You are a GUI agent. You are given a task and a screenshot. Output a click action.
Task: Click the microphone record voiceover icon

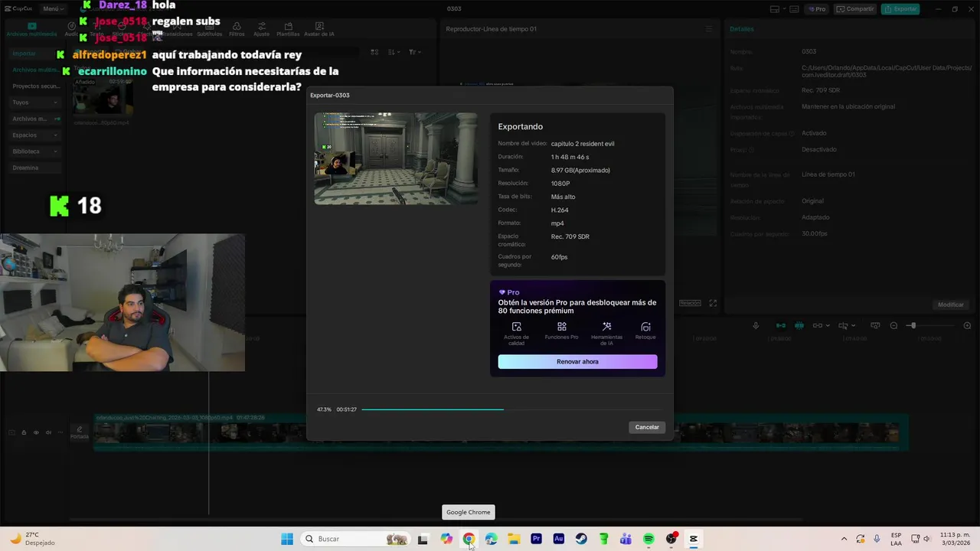[756, 326]
